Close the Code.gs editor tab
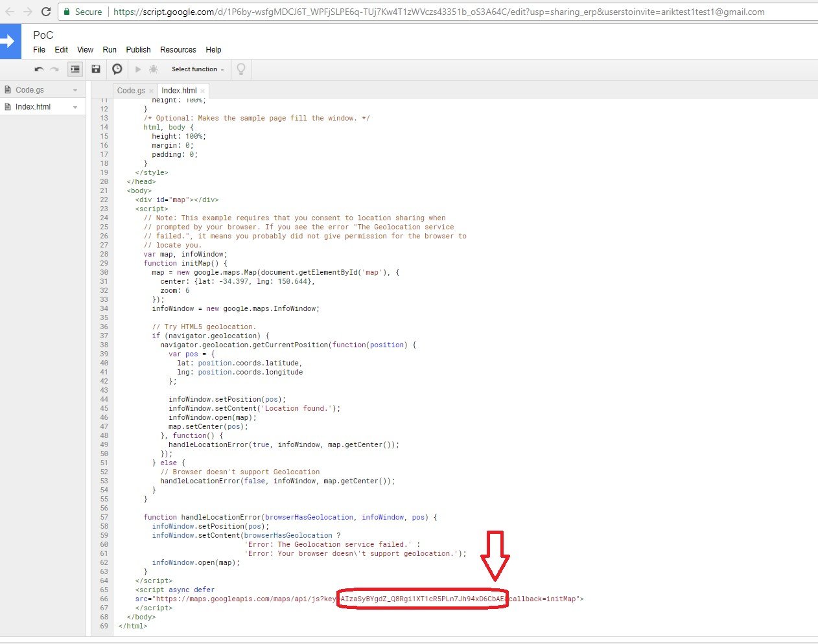 [x=151, y=91]
